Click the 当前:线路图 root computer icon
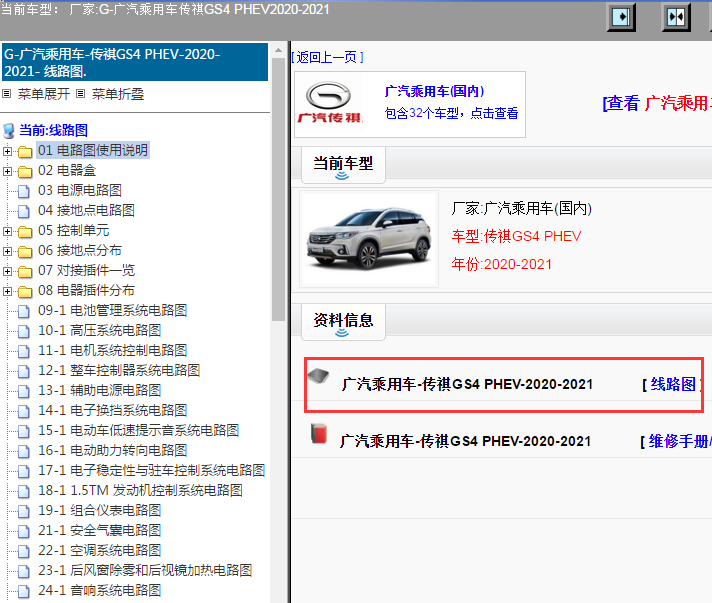This screenshot has height=603, width=712. (8, 131)
